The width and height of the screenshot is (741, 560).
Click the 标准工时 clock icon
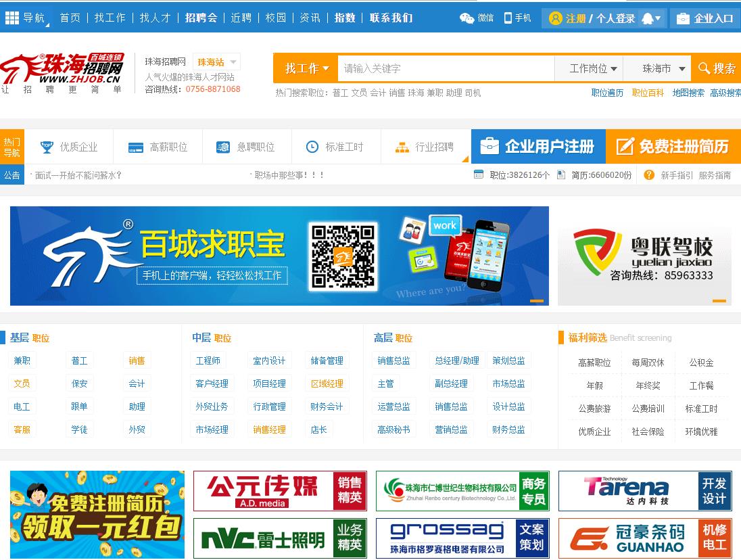pyautogui.click(x=312, y=147)
